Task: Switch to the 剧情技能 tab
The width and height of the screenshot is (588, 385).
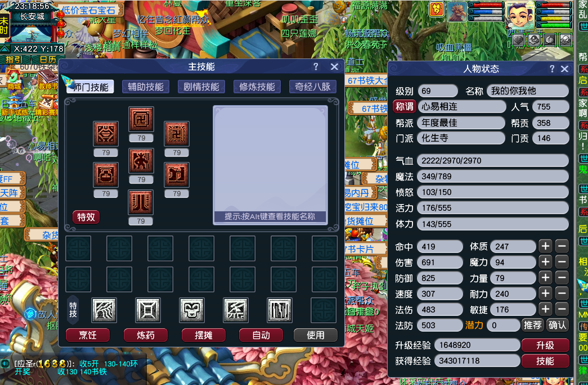Action: (x=201, y=87)
